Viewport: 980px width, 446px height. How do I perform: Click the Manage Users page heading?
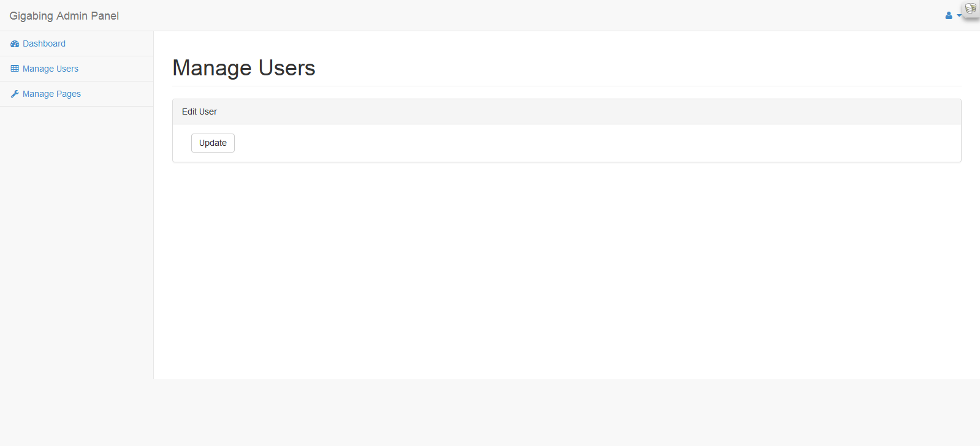tap(243, 68)
